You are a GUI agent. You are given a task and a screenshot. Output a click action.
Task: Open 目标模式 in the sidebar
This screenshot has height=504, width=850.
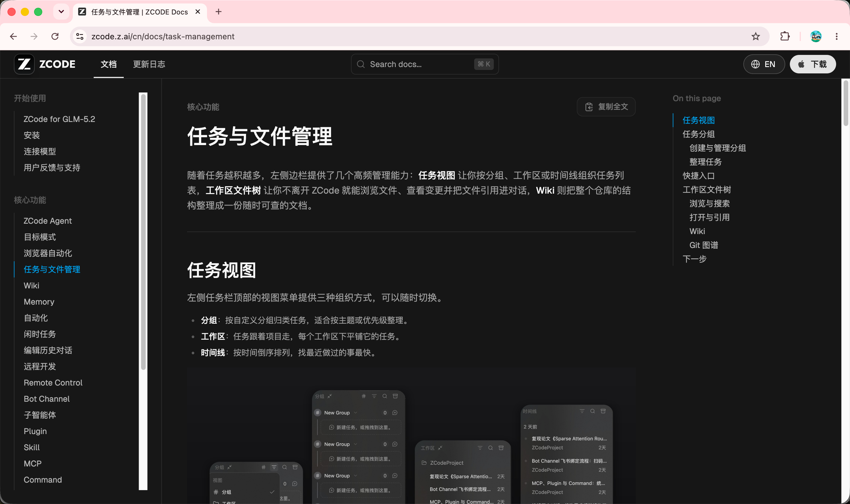[40, 237]
